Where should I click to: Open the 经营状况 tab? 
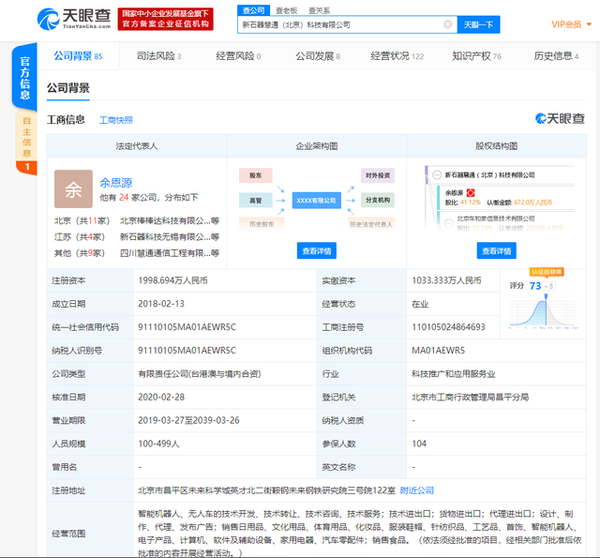pos(397,56)
